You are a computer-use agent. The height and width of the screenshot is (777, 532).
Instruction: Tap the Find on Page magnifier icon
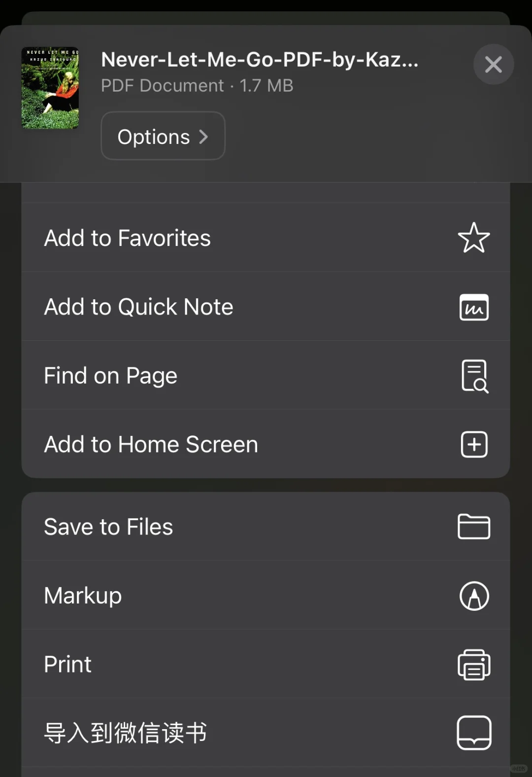click(475, 376)
